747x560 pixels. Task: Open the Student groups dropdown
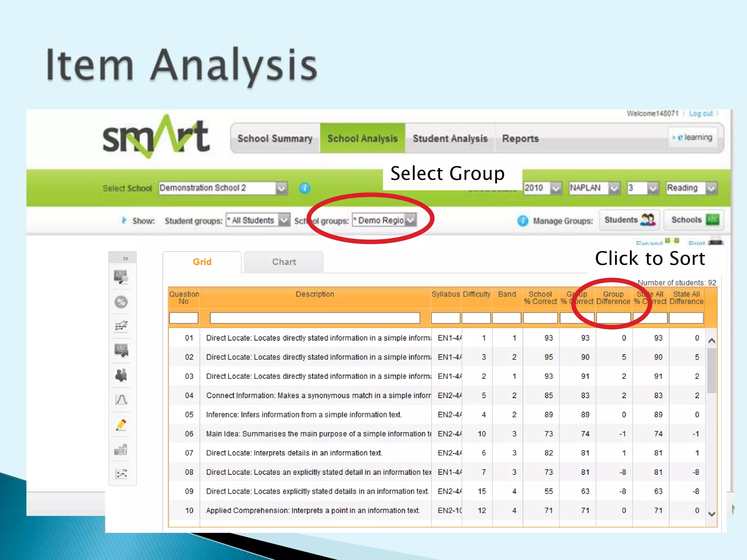258,220
